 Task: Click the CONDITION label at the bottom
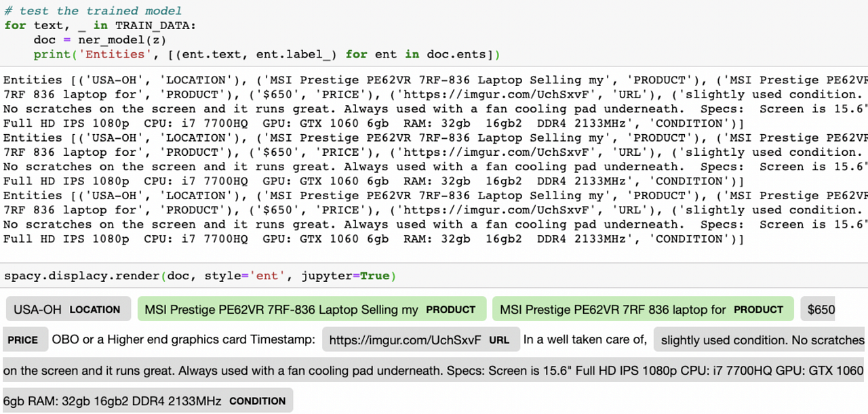pyautogui.click(x=257, y=400)
